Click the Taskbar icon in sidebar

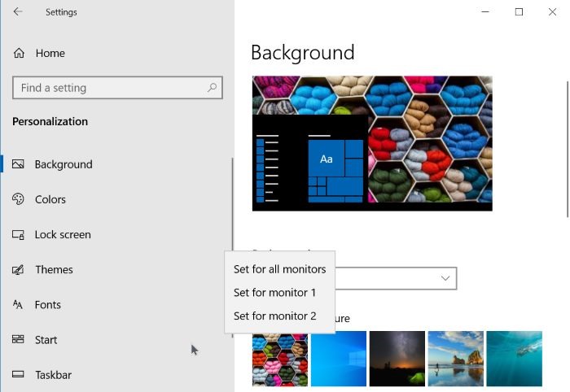(18, 375)
